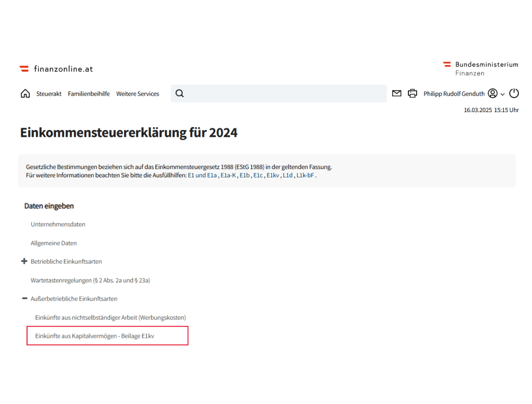Open Wartetastenregelungen (§ 2 Abs. 2a und § 23a)
Viewport: 532px width, 404px height.
click(x=90, y=280)
